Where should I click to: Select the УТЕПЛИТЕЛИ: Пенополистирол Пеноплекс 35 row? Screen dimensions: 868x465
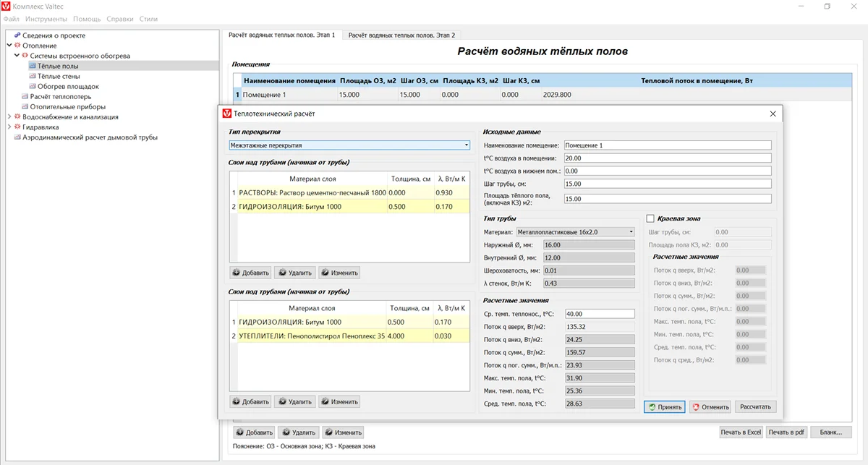[x=349, y=336]
